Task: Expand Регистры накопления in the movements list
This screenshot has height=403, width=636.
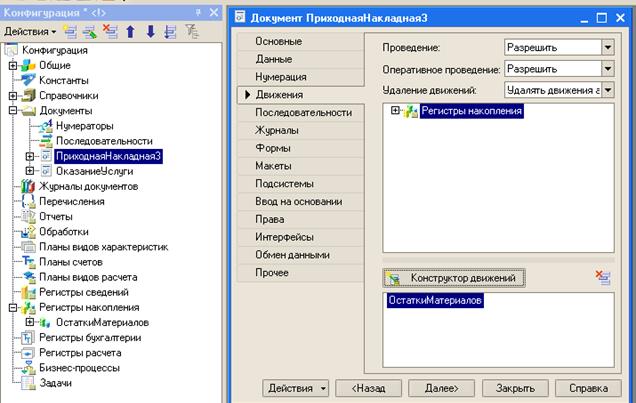Action: click(395, 110)
